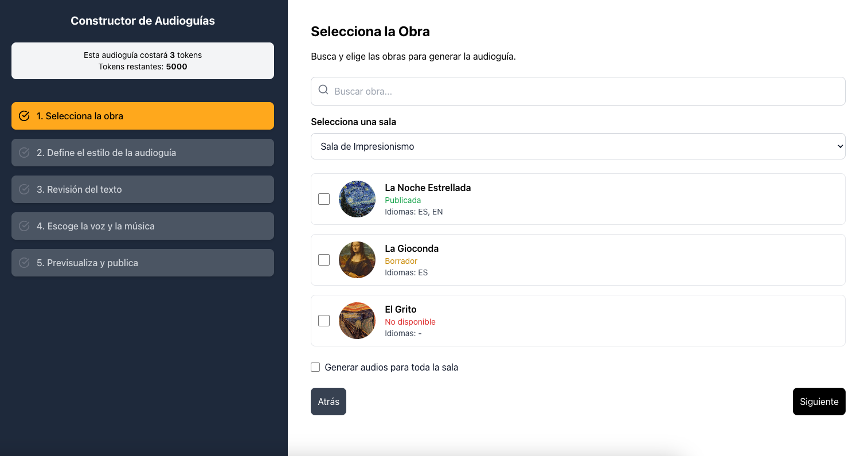This screenshot has width=868, height=456.
Task: Click La Noche Estrellada artwork thumbnail
Action: coord(357,199)
